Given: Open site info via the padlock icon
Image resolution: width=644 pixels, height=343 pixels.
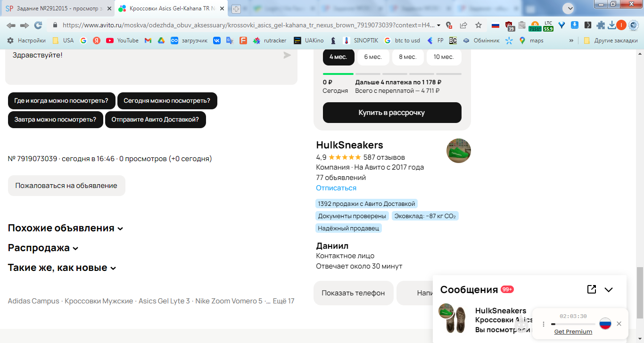Looking at the screenshot, I should (55, 25).
